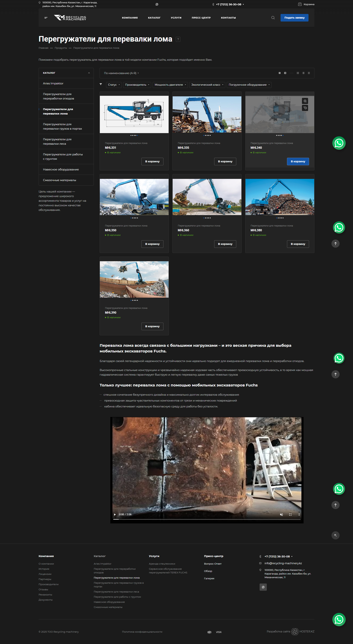Viewport: 353px width, 644px height.
Task: Open the MHL380 product image
Action: coord(280,197)
